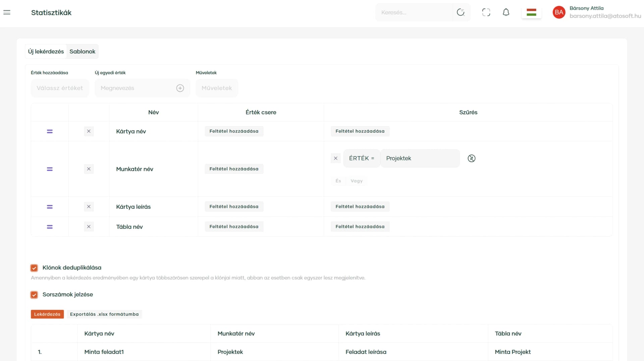Delete the ÉRTÉK = Projektek filter condition

(x=335, y=158)
